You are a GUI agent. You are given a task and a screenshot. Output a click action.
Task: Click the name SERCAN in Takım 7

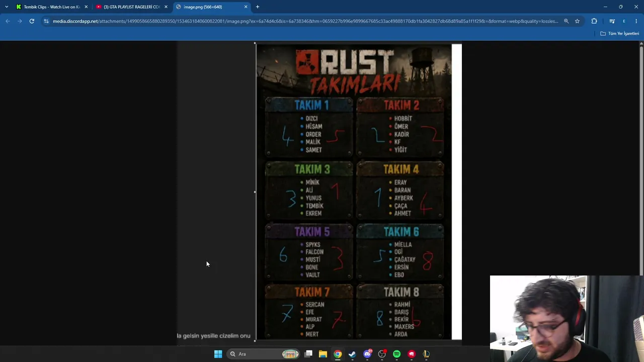point(315,305)
